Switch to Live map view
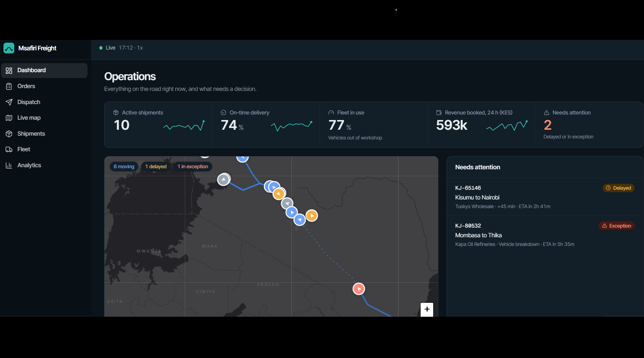Image resolution: width=644 pixels, height=358 pixels. [44, 118]
